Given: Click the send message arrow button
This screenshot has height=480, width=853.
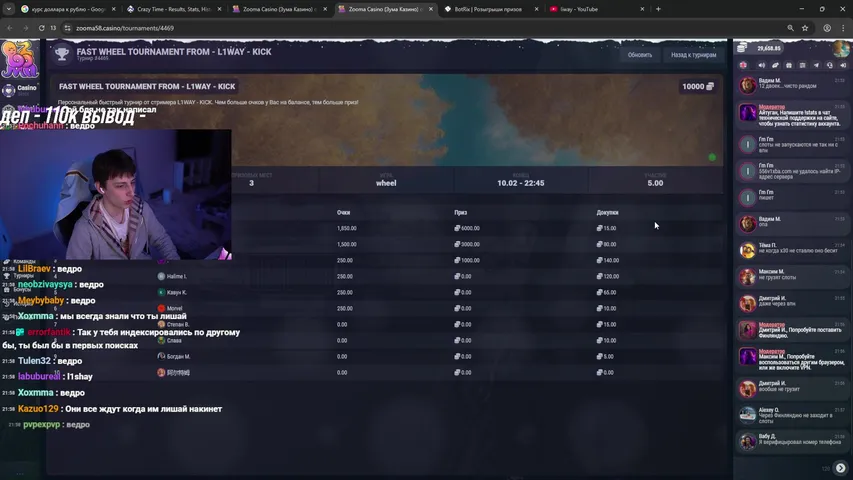Looking at the screenshot, I should coord(840,468).
